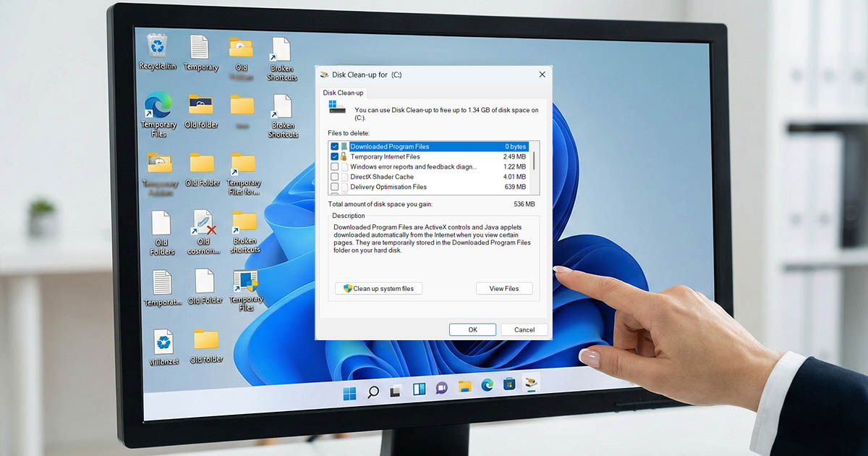Select the Disk Clean-up tab
This screenshot has height=456, width=868.
coord(344,93)
